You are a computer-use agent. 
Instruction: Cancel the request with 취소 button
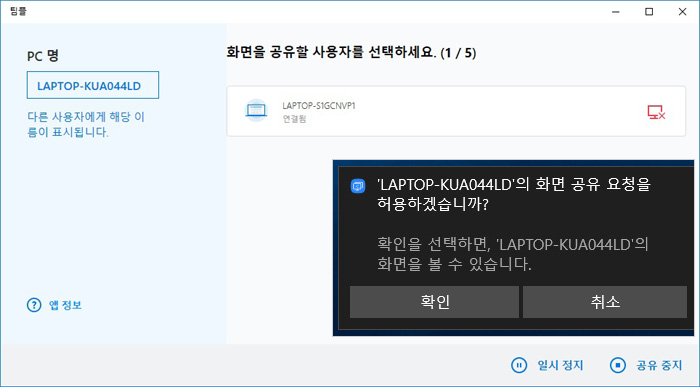(605, 302)
